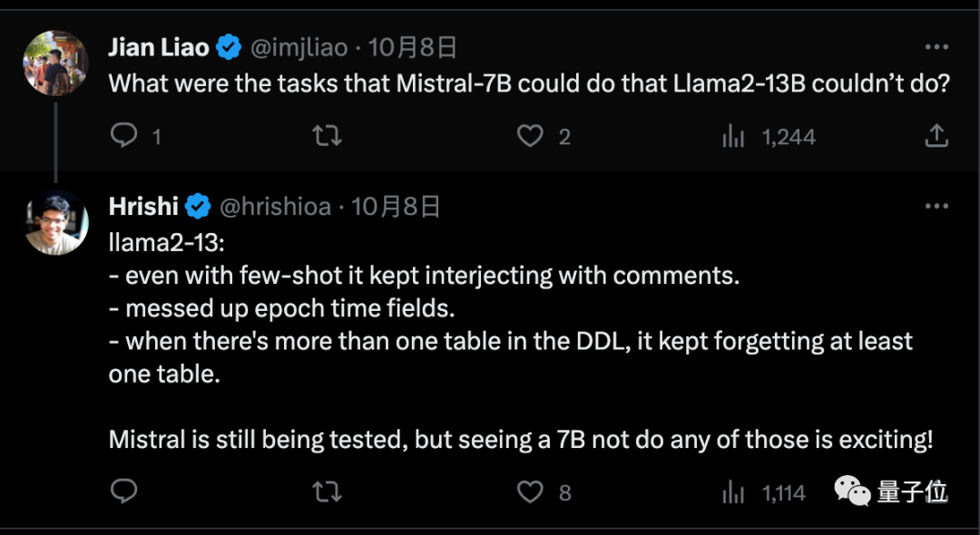Click the view analytics icon showing 1,114
The image size is (980, 535).
731,492
